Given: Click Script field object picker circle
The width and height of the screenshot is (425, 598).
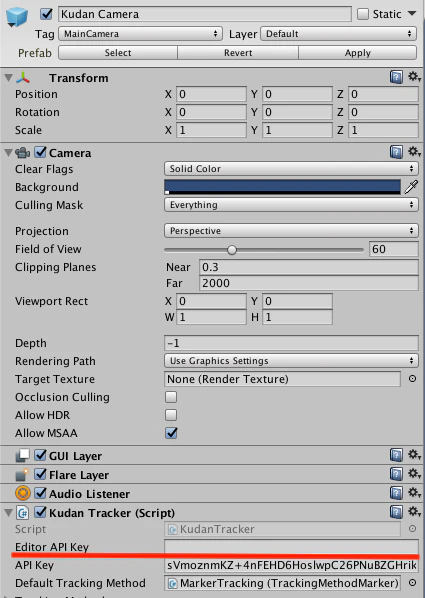Looking at the screenshot, I should (412, 529).
